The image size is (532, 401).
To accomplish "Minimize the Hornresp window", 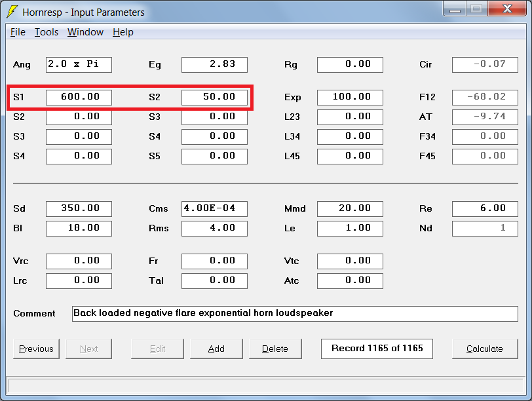I will [x=455, y=9].
